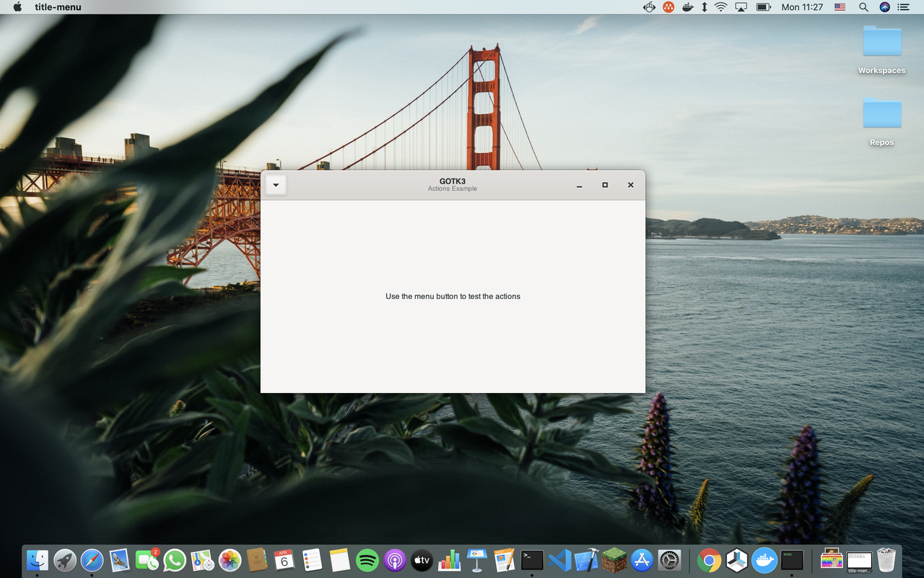Open System Preferences from the dock
Viewport: 924px width, 578px height.
click(x=669, y=560)
